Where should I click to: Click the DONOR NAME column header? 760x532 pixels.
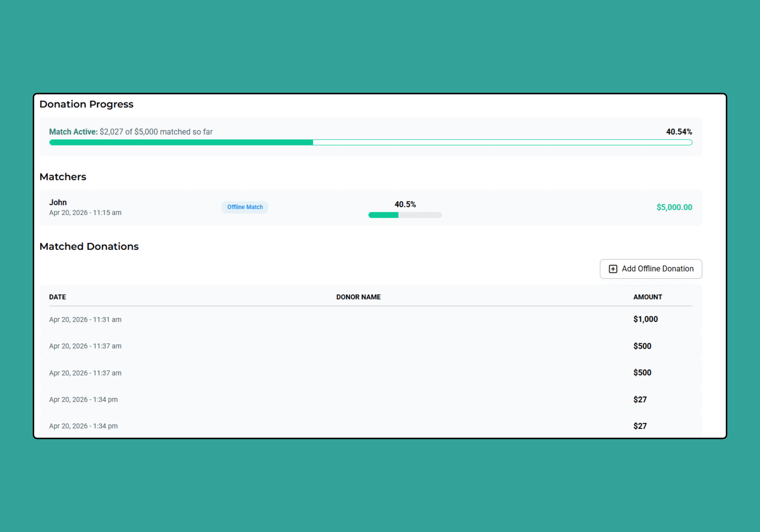[358, 297]
